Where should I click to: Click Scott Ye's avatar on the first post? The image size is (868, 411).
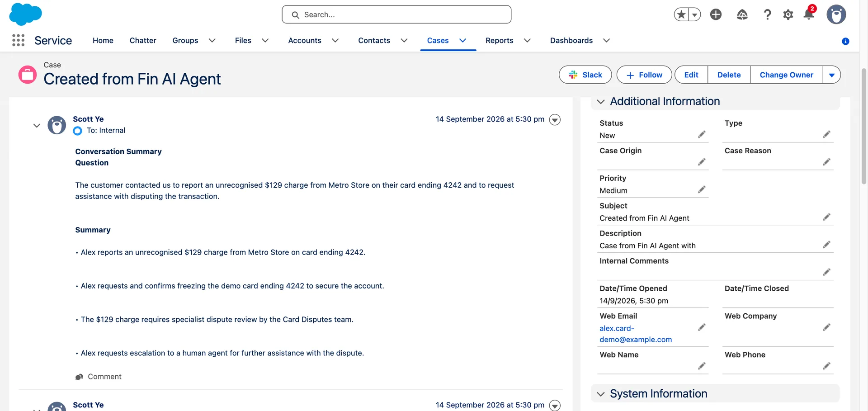[57, 125]
